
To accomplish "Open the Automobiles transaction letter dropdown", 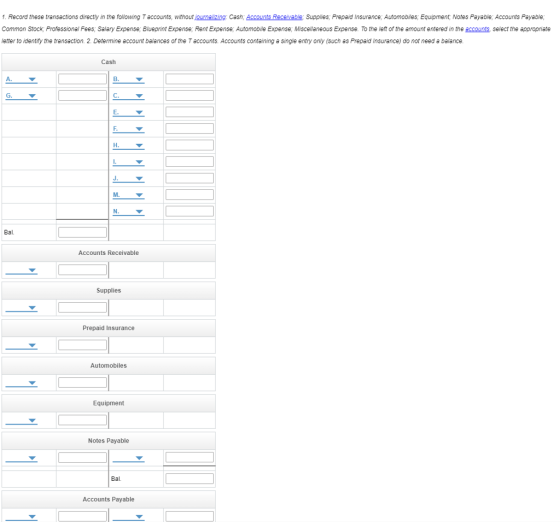I will pos(21,383).
